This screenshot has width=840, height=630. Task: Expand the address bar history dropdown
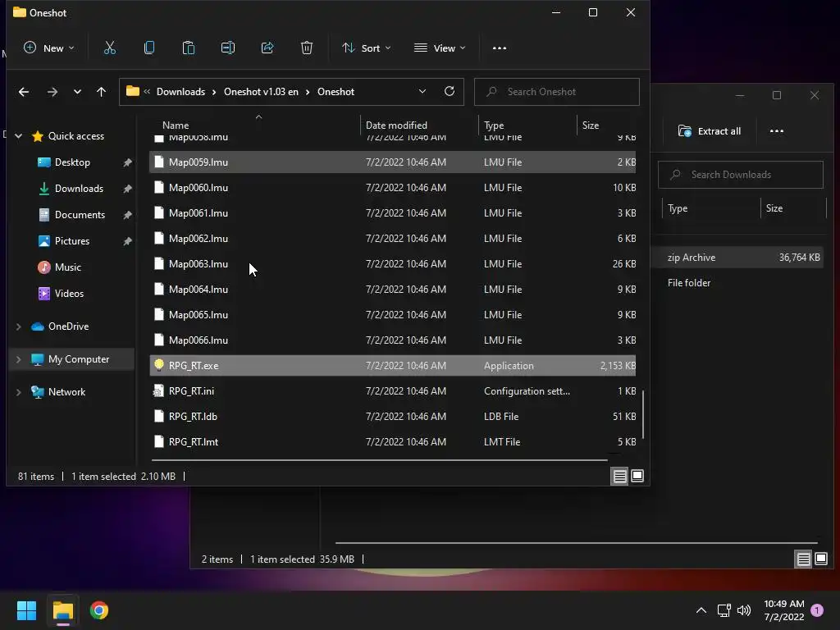pyautogui.click(x=422, y=91)
